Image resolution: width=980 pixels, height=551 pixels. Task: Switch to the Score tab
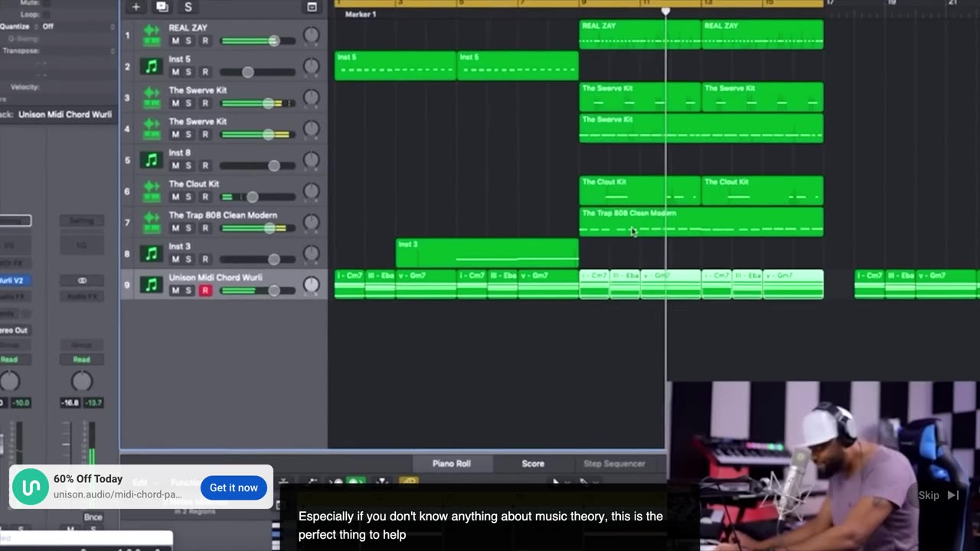pos(533,464)
